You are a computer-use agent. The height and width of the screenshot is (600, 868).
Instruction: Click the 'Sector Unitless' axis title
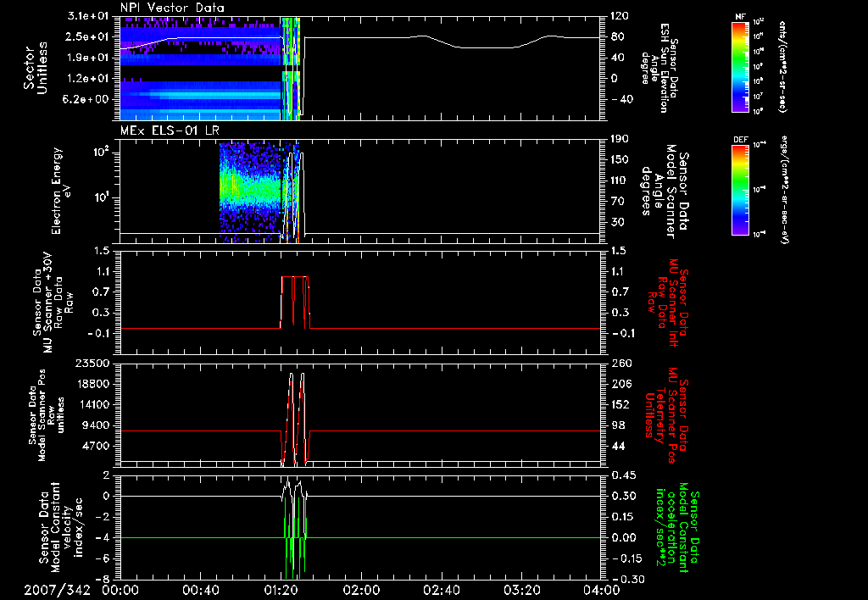coord(36,68)
